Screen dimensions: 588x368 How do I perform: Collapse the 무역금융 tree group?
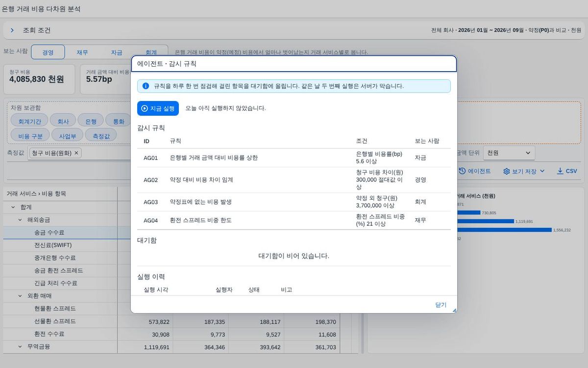pyautogui.click(x=20, y=346)
